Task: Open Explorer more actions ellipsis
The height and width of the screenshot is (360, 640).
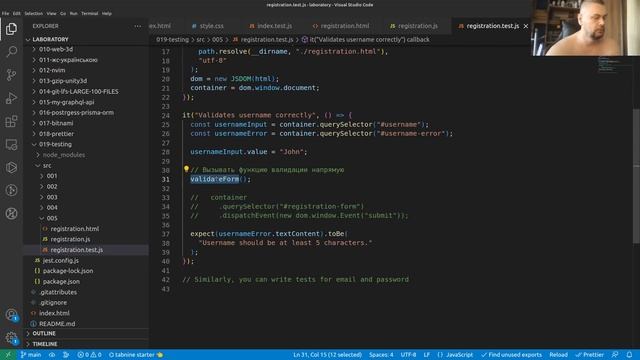Action: click(138, 26)
